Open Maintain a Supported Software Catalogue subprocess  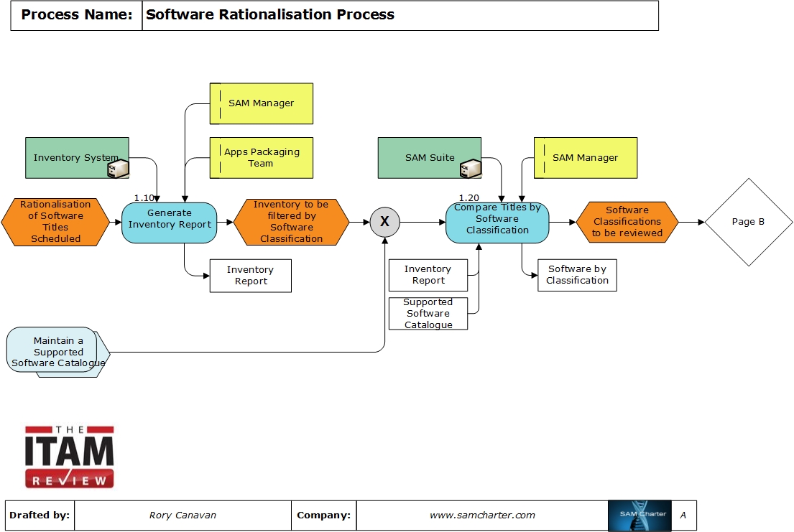[57, 352]
